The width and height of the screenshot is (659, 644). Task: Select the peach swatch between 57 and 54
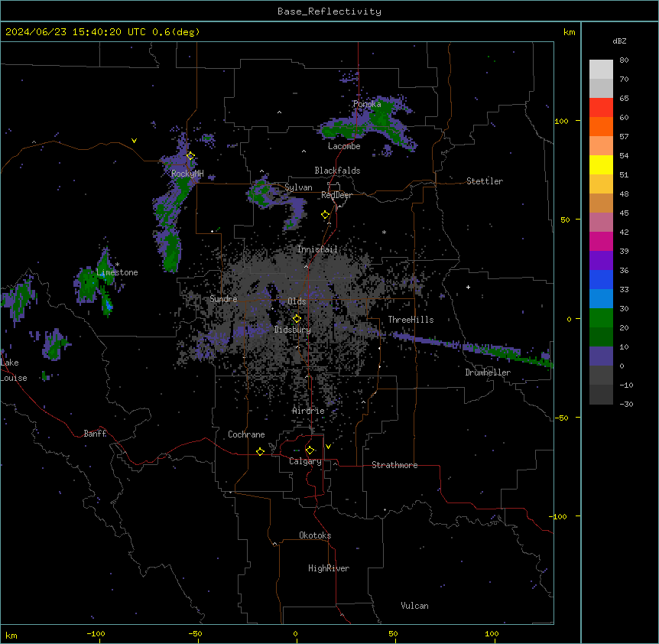click(x=601, y=146)
